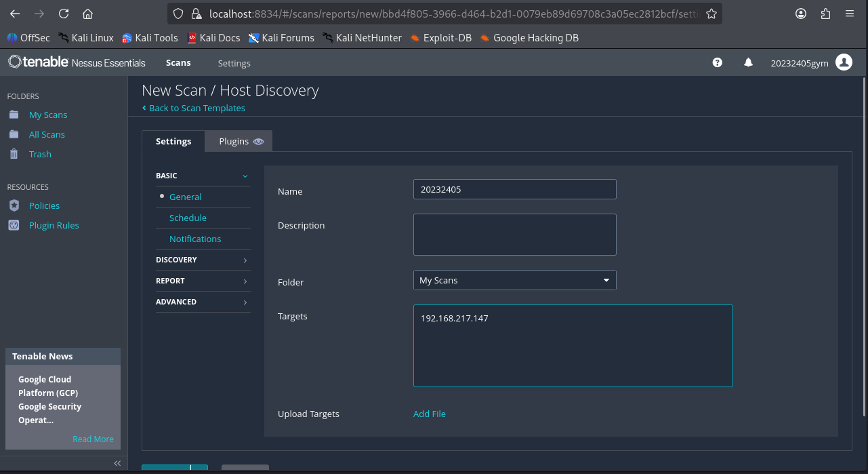Click the shield tracking protection icon

coord(178,14)
